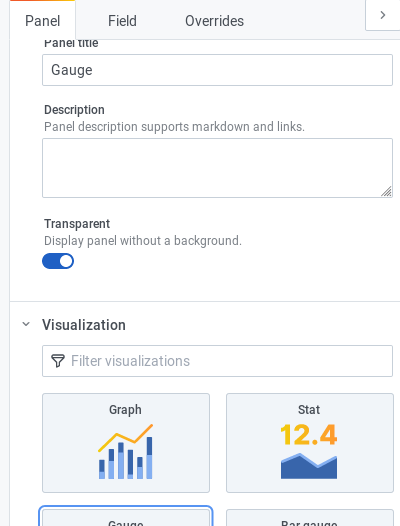This screenshot has height=526, width=400.
Task: Click into Filter visualizations search box
Action: click(217, 361)
